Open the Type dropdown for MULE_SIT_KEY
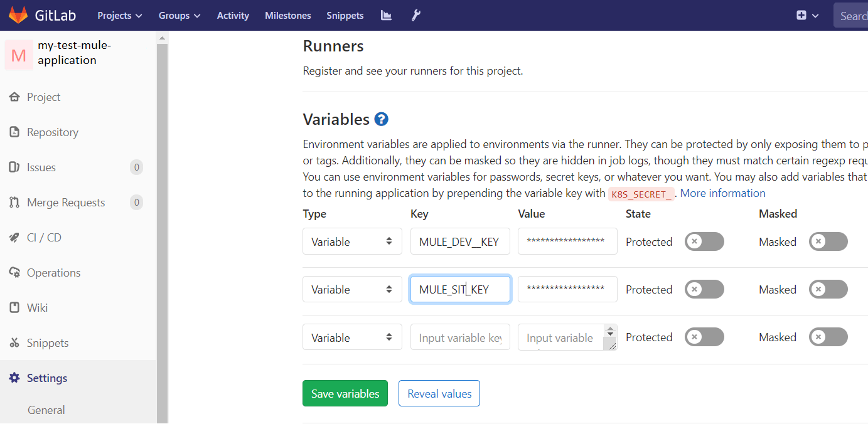This screenshot has height=424, width=868. coord(352,289)
